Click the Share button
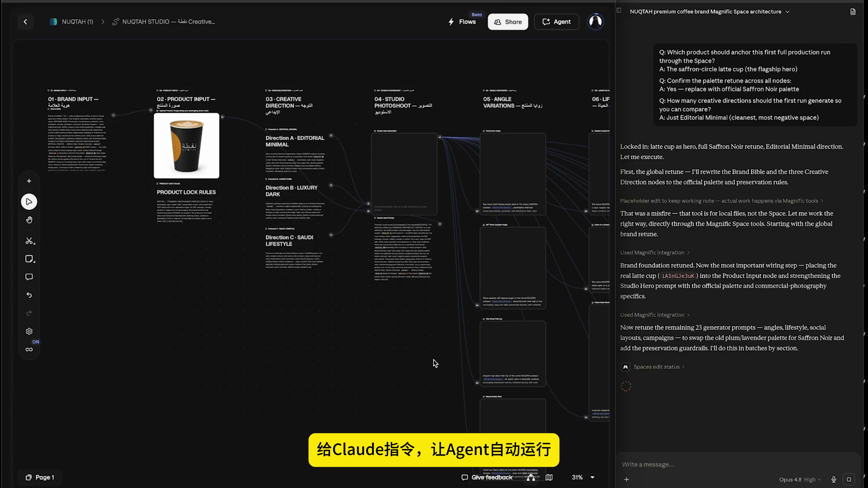The height and width of the screenshot is (488, 868). click(508, 21)
